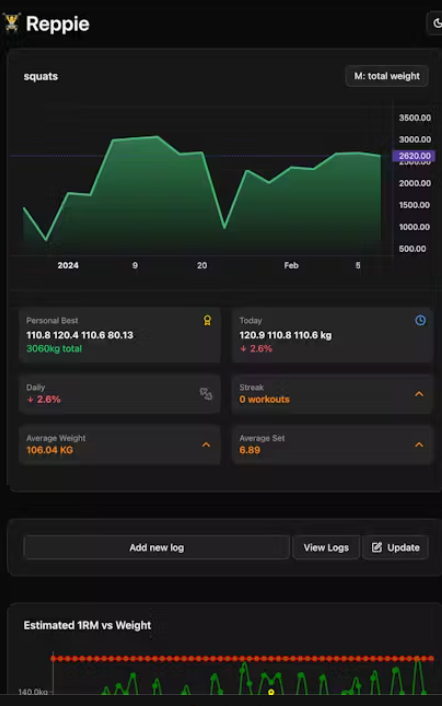Select the squats chart heading
442x706 pixels.
click(41, 76)
